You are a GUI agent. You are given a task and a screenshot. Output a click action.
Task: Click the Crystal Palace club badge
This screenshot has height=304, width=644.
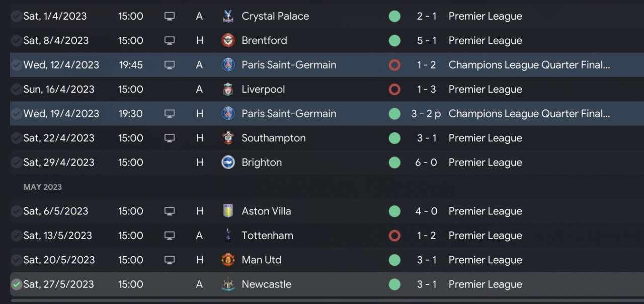(x=228, y=16)
